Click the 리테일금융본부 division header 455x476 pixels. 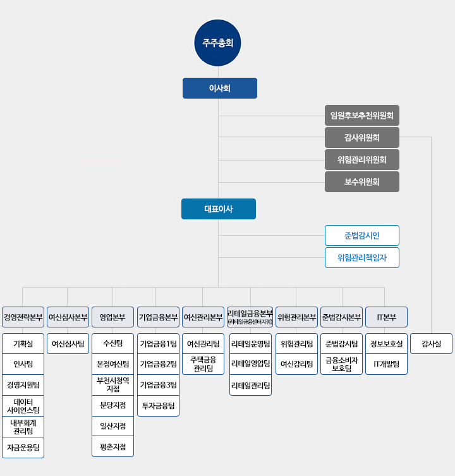coord(250,317)
